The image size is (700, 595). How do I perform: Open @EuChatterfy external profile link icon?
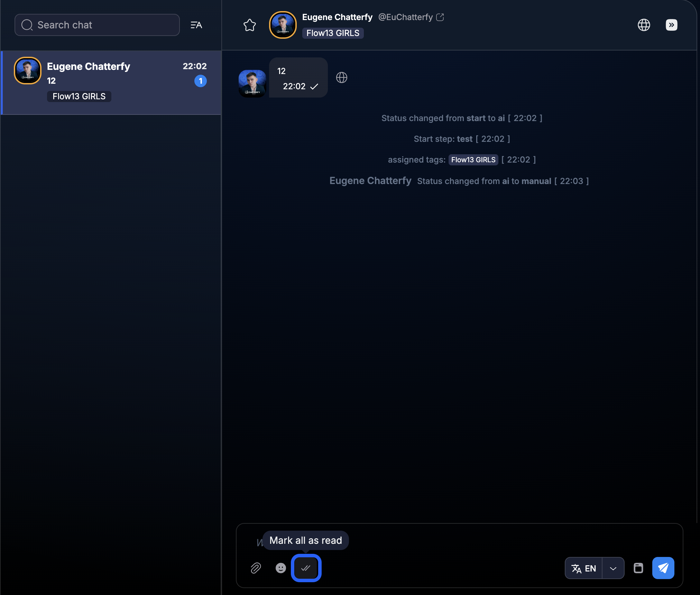440,17
